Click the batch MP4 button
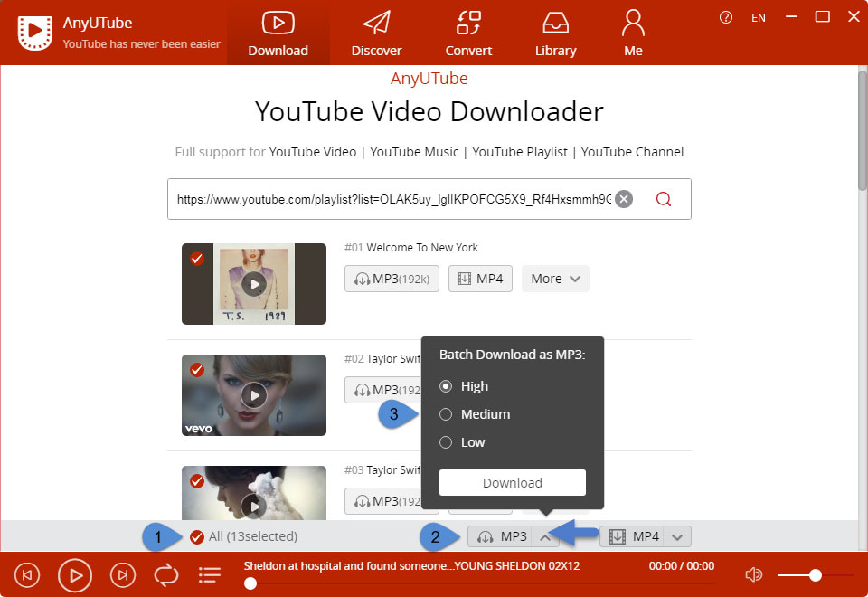Screen dimensions: 868x597 point(632,536)
